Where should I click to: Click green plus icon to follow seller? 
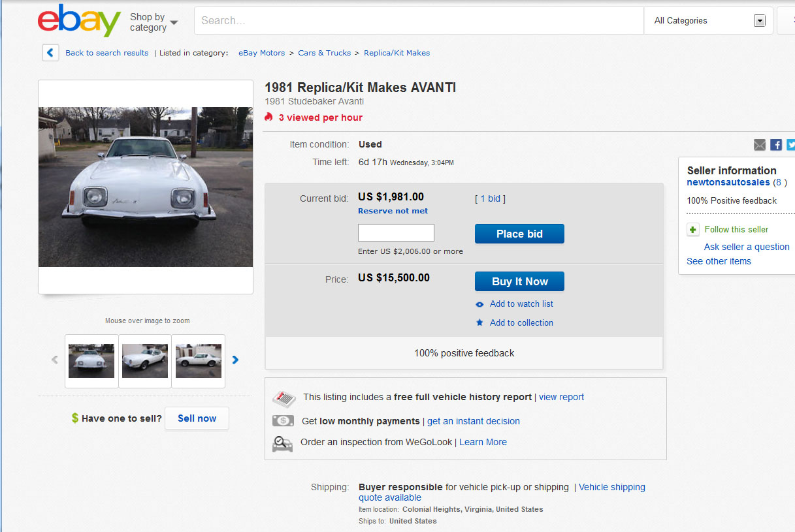tap(693, 230)
